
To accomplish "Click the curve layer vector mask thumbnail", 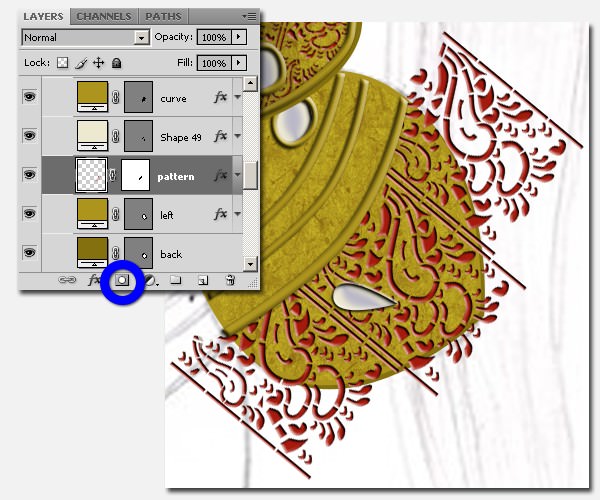I will click(139, 97).
